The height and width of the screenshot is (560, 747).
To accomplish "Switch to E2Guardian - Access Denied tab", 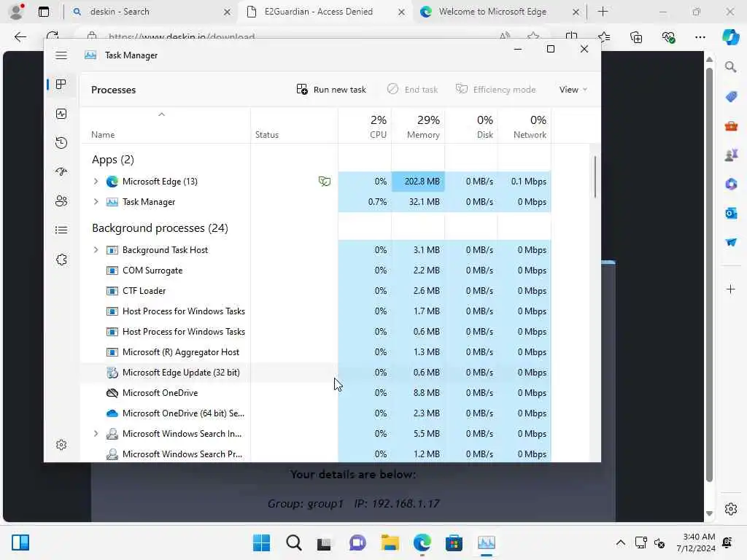I will coord(326,12).
